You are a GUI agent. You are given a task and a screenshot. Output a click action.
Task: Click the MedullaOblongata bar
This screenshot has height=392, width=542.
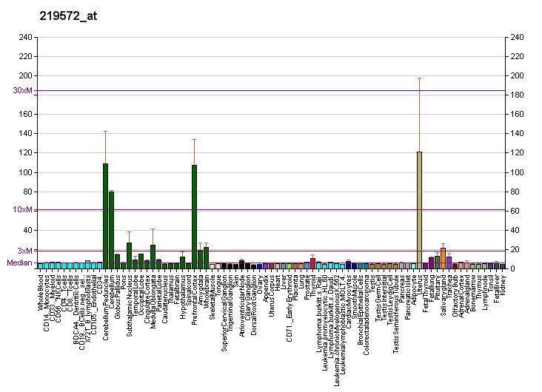point(153,256)
